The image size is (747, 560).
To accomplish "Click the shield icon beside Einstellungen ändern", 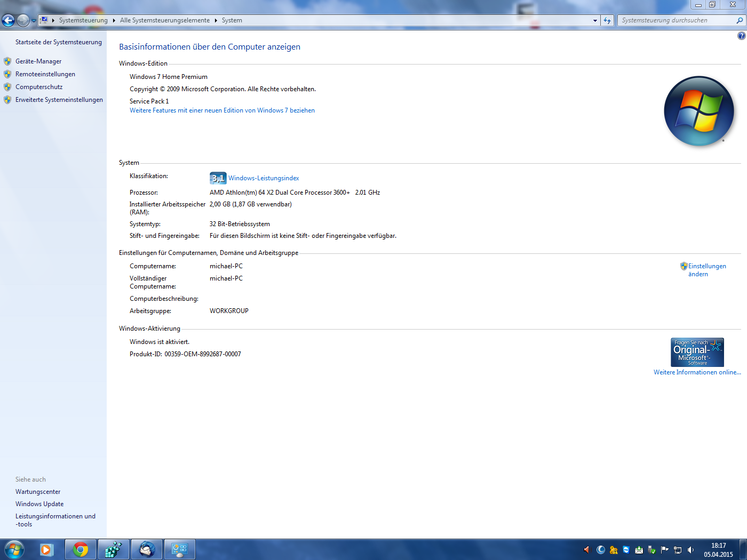I will click(684, 266).
